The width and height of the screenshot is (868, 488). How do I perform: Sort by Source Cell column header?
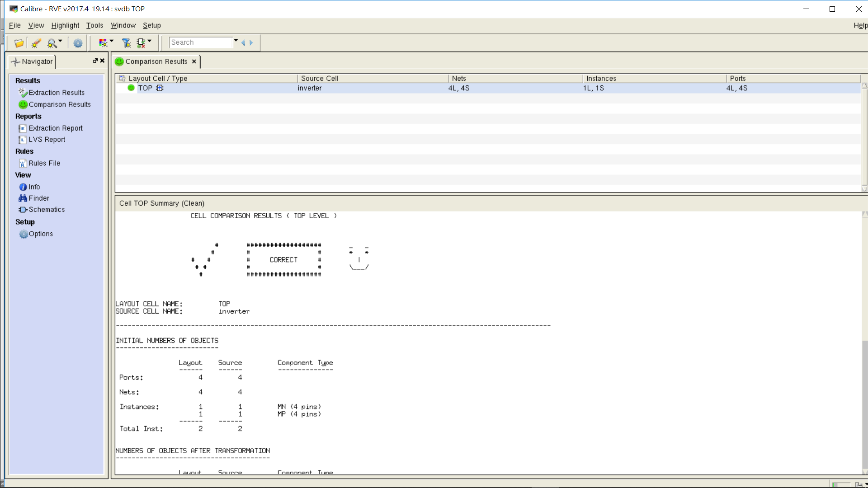click(373, 78)
